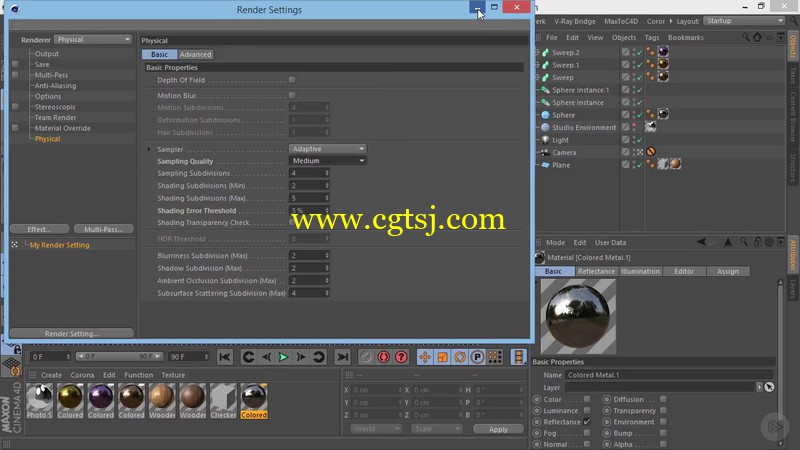800x450 pixels.
Task: Switch to the material Reflectance tab
Action: pyautogui.click(x=596, y=271)
